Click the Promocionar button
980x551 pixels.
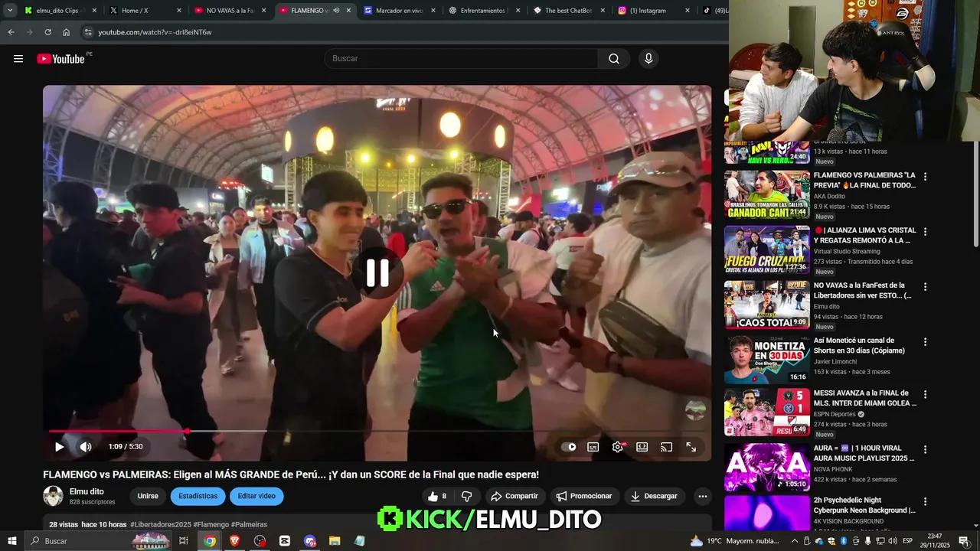click(584, 496)
